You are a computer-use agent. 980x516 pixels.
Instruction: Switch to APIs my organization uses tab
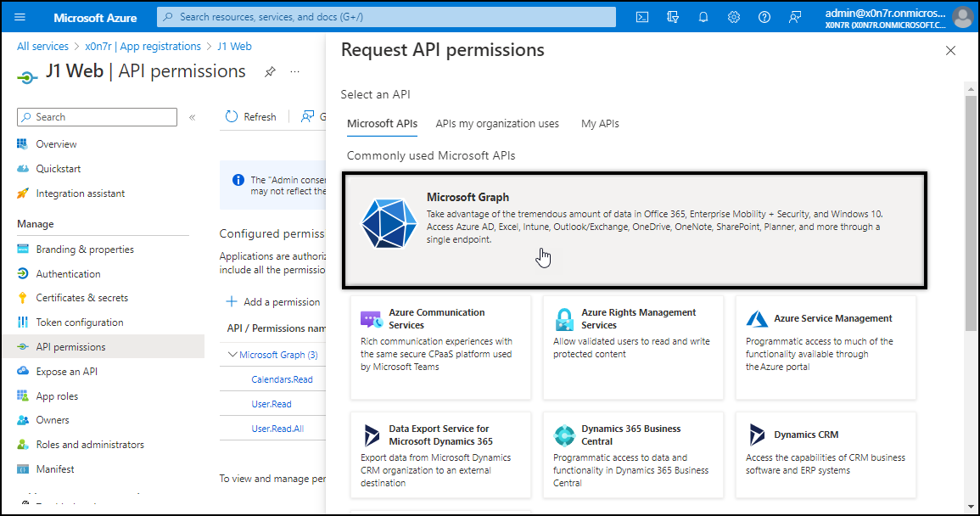pos(497,124)
